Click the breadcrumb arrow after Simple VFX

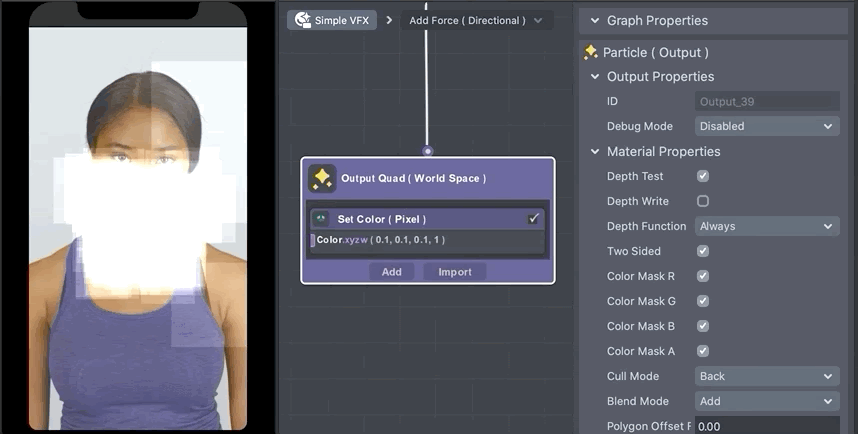click(389, 20)
